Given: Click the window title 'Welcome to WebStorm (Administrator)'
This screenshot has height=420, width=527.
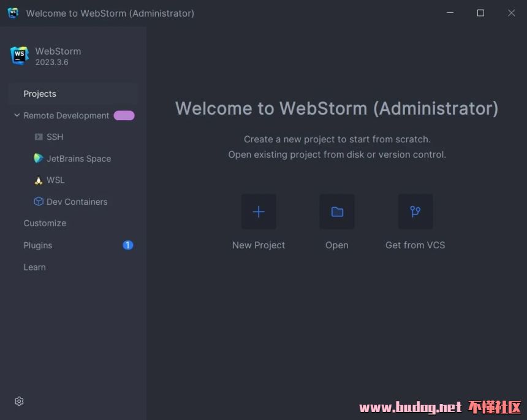Looking at the screenshot, I should click(110, 13).
